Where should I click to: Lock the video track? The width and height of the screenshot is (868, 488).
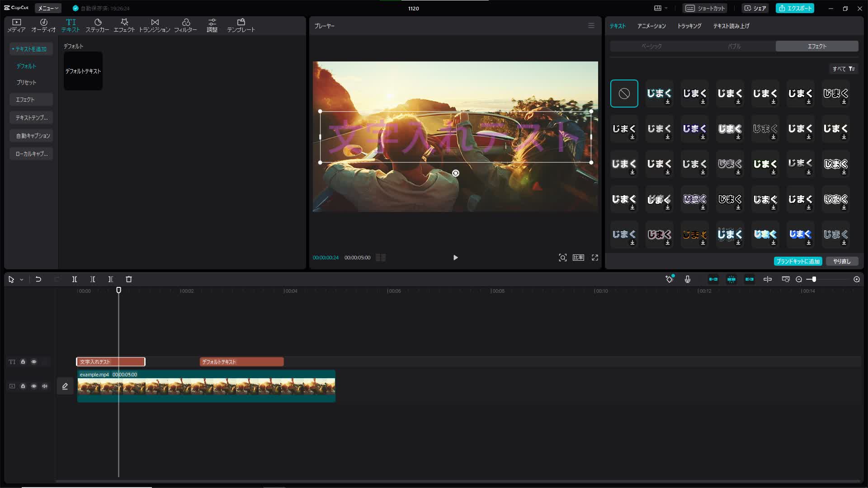23,386
